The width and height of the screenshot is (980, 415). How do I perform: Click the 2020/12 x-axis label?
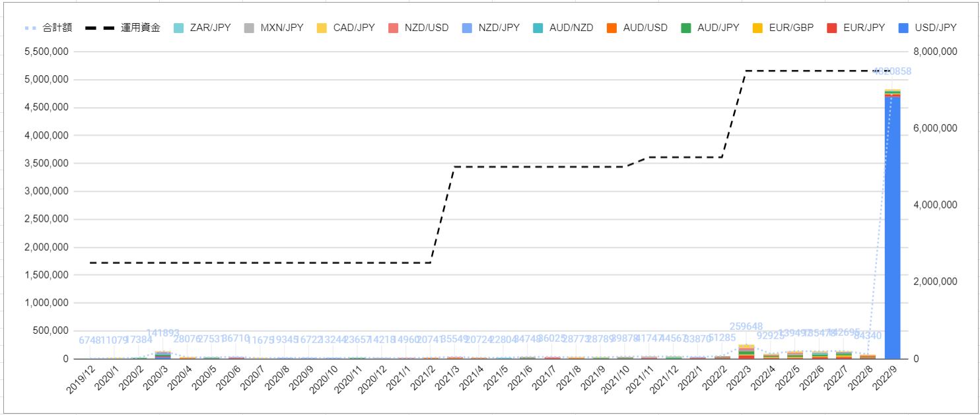[x=372, y=380]
